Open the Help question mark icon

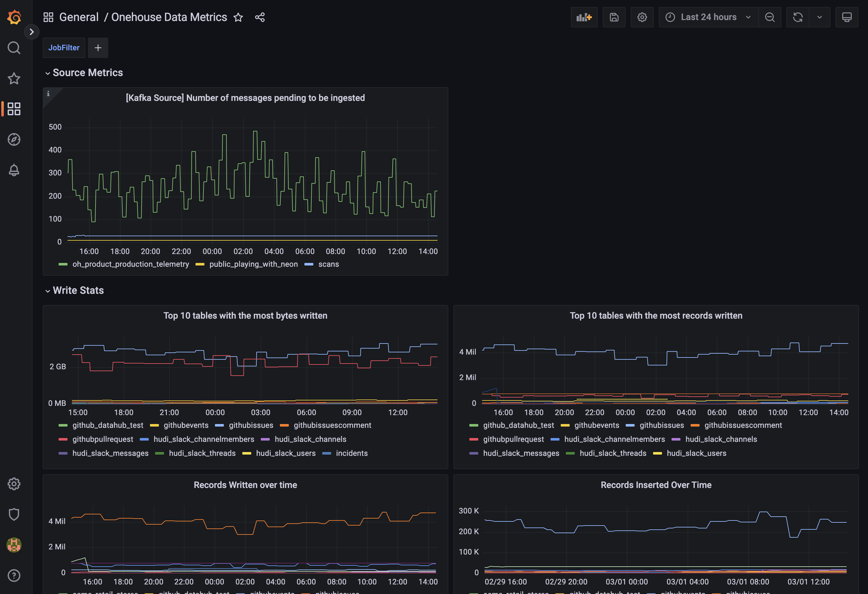pyautogui.click(x=14, y=576)
